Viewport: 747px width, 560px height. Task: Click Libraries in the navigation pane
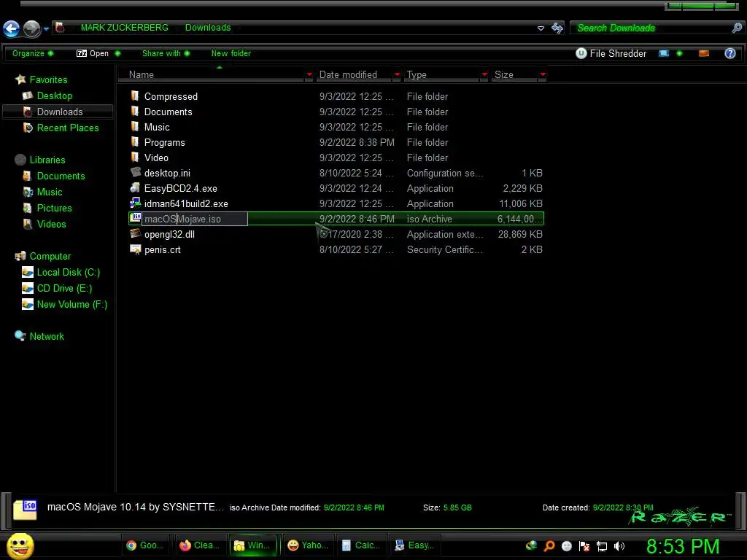click(x=47, y=160)
